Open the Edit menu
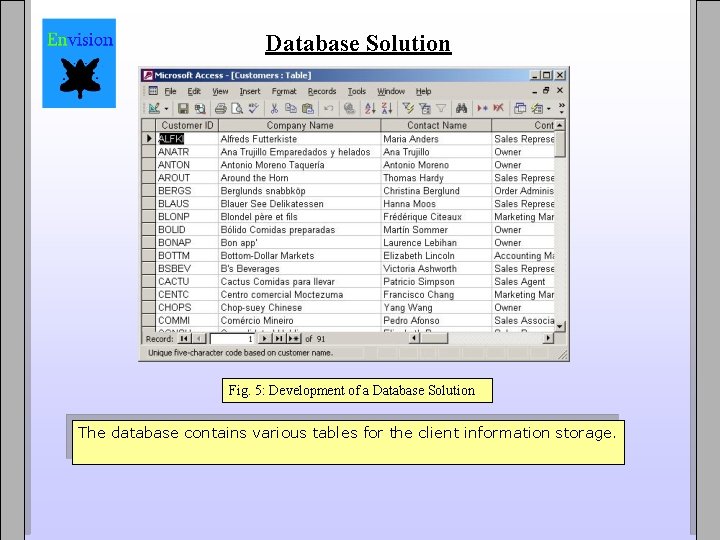This screenshot has width=720, height=540. click(x=194, y=91)
